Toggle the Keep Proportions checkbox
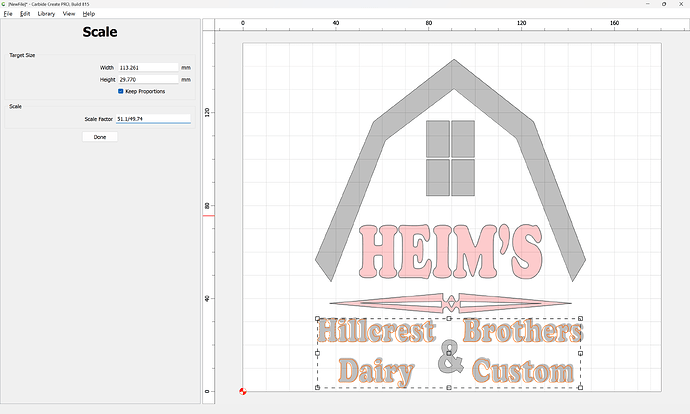690x414 pixels. click(121, 91)
